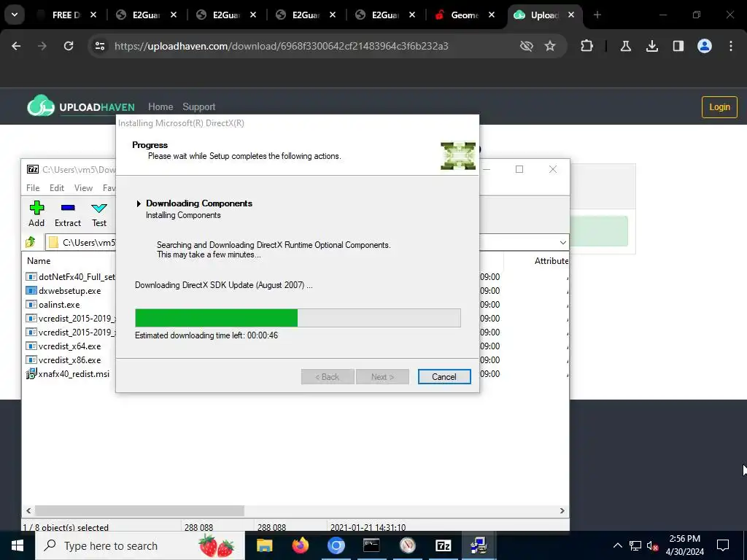747x560 pixels.
Task: Open DirectX installer taskbar icon
Action: click(479, 545)
